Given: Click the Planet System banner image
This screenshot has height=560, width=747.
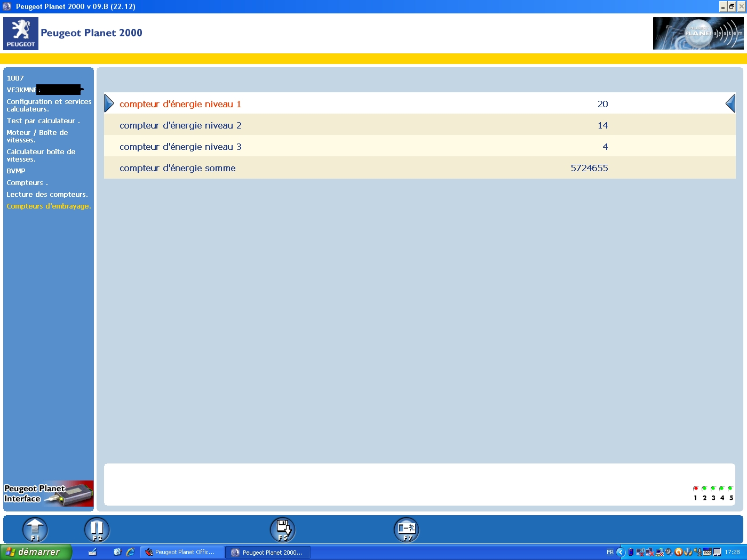Looking at the screenshot, I should tap(698, 33).
